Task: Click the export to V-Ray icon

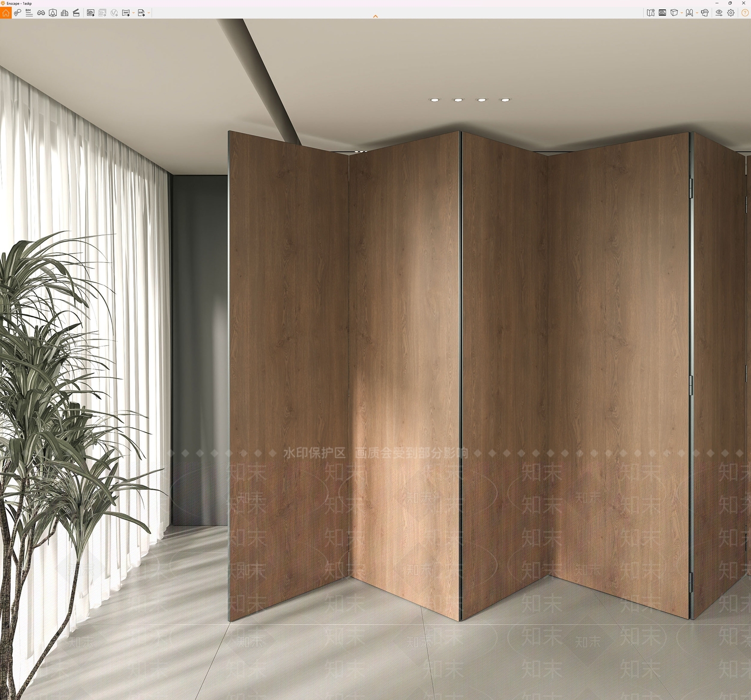Action: pyautogui.click(x=114, y=13)
